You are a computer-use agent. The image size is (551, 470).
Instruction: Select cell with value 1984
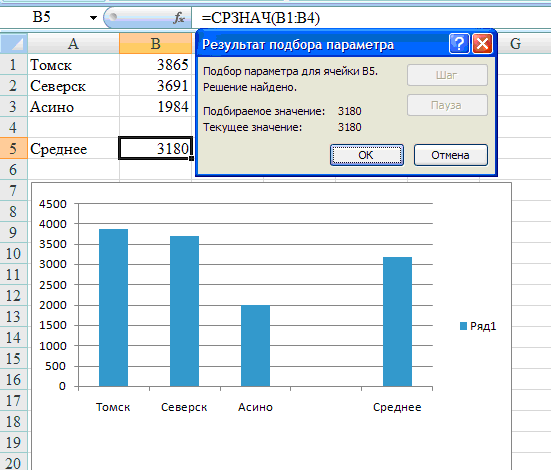point(155,107)
